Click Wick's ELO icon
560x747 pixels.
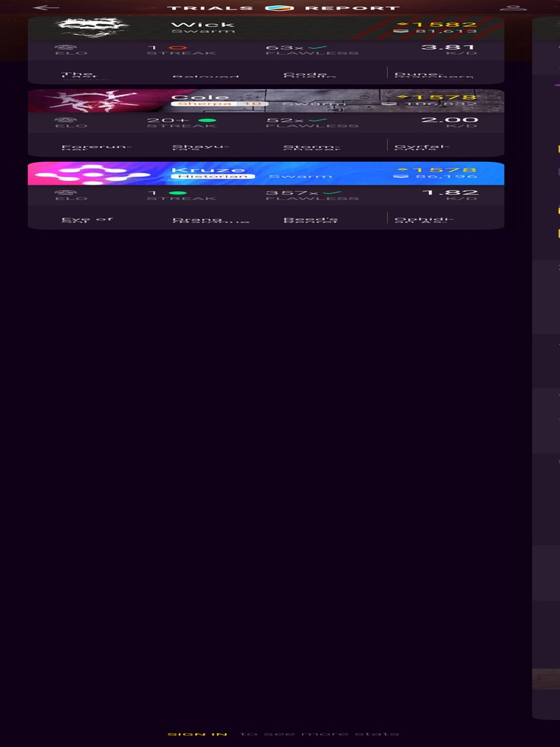[66, 47]
